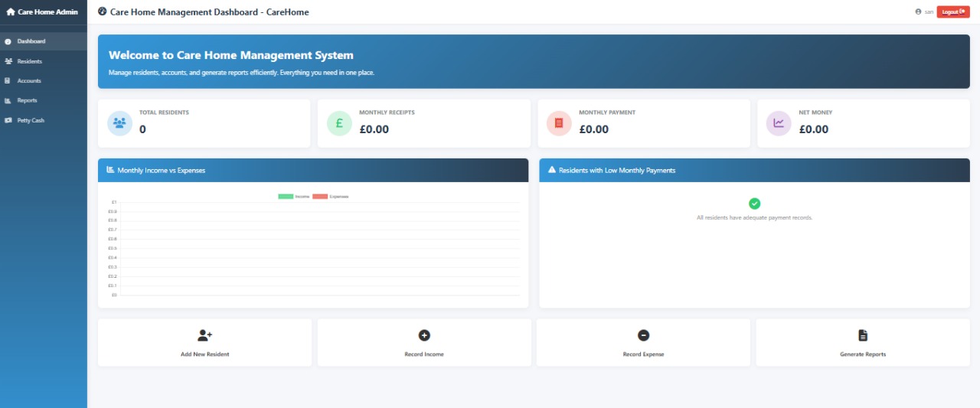This screenshot has height=408, width=980.
Task: Click the NET MONEY label
Action: click(815, 113)
